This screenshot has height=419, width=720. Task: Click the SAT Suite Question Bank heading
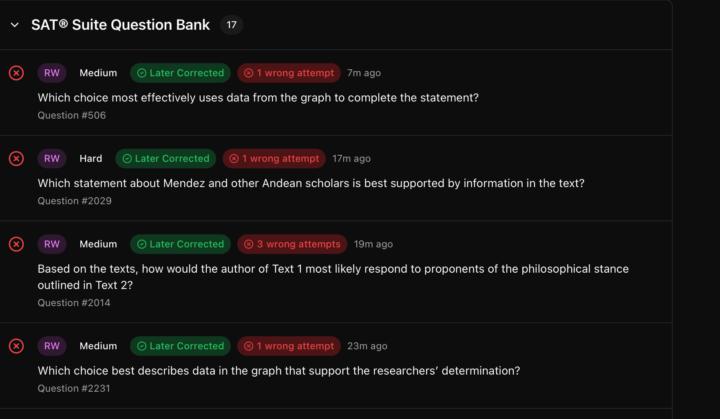[x=120, y=25]
